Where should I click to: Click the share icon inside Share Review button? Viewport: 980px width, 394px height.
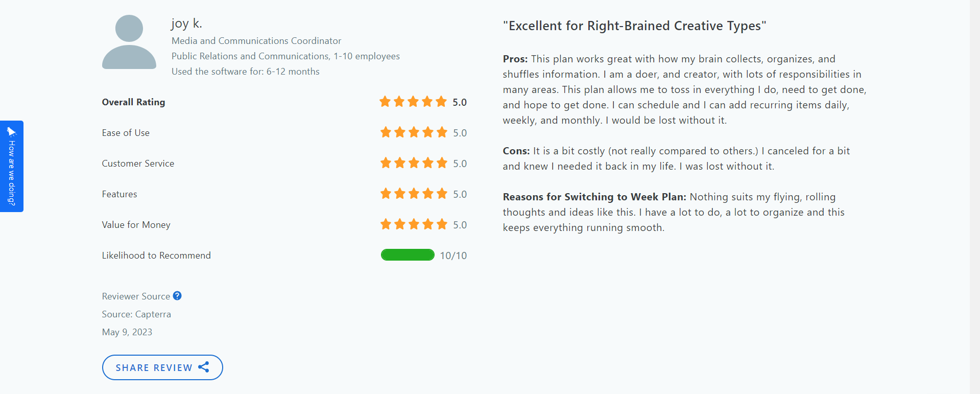click(204, 367)
